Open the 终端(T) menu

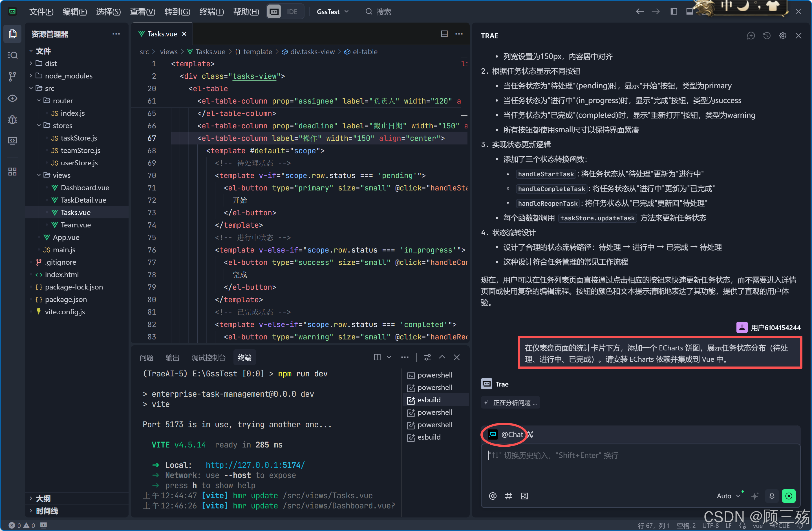(211, 12)
